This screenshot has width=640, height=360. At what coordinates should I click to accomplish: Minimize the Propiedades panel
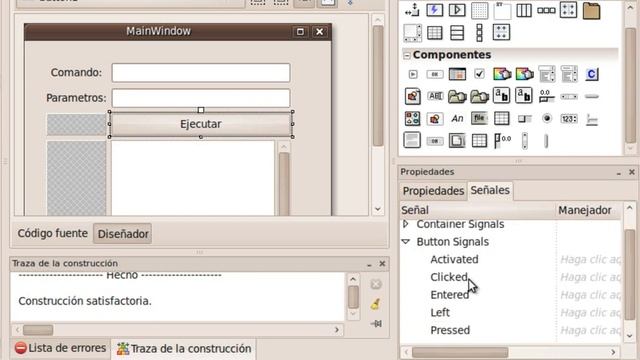point(619,173)
